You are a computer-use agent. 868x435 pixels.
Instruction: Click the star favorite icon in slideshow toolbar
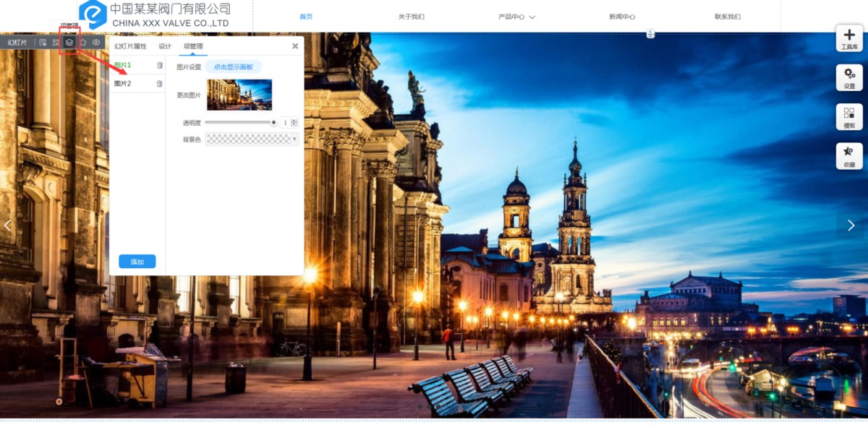pyautogui.click(x=83, y=43)
